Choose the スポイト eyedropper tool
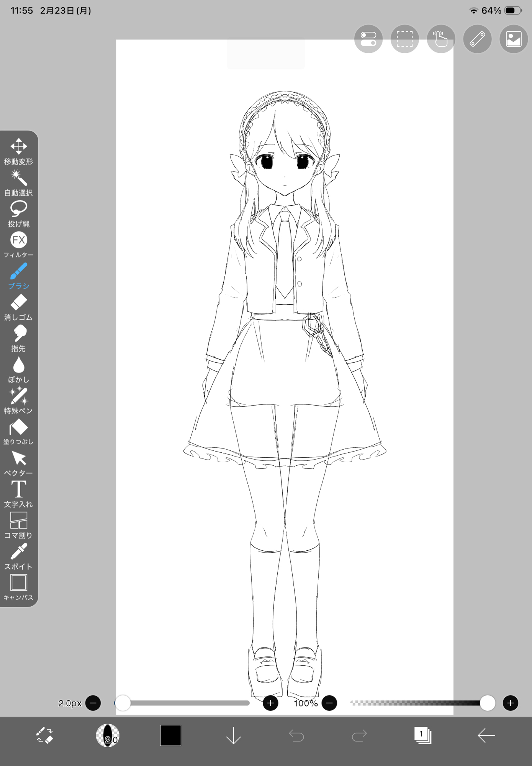532x766 pixels. point(18,556)
